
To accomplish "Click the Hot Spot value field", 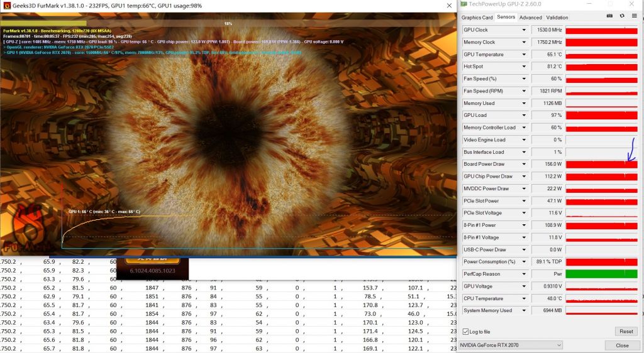I will coord(548,67).
